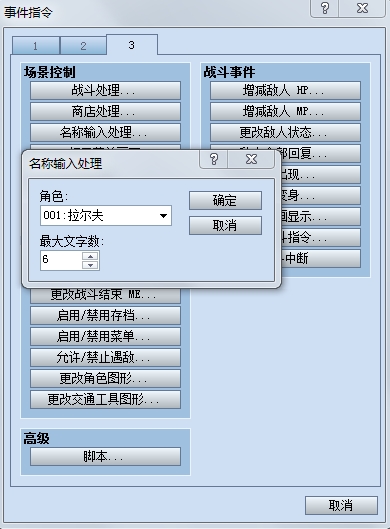Select tab 3 of event commands

[132, 45]
